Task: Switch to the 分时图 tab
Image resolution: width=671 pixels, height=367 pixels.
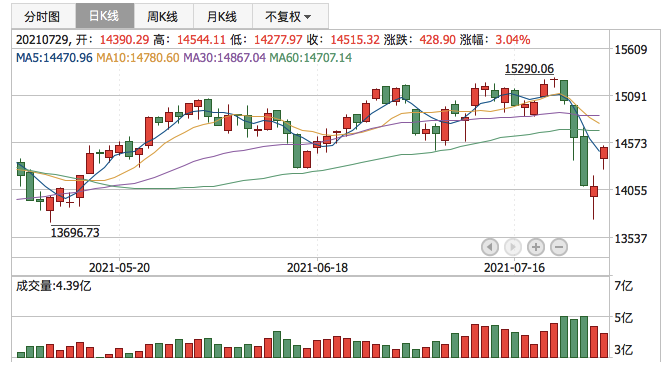Action: [x=42, y=17]
